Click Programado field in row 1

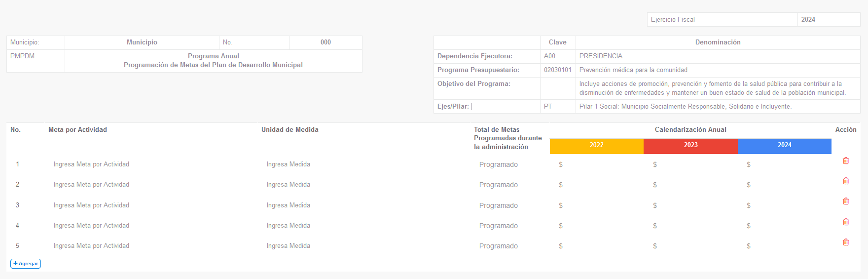510,164
